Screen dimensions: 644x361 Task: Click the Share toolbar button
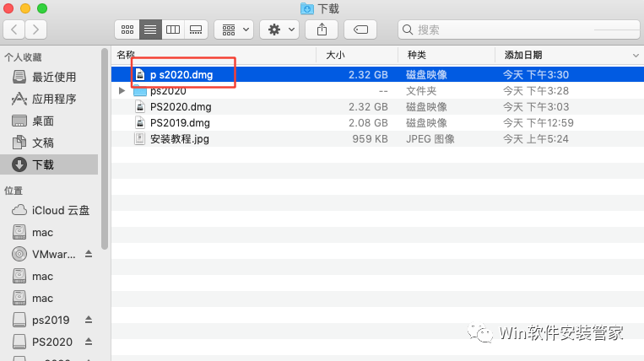point(322,30)
